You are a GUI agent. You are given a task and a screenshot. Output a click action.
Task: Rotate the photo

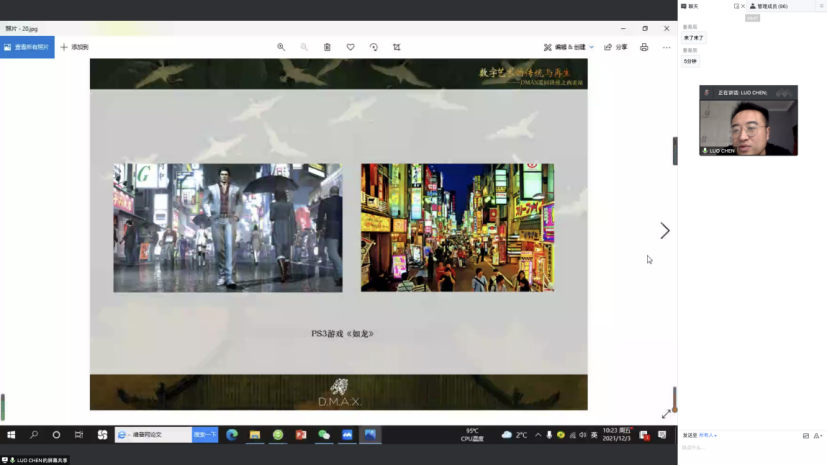374,47
